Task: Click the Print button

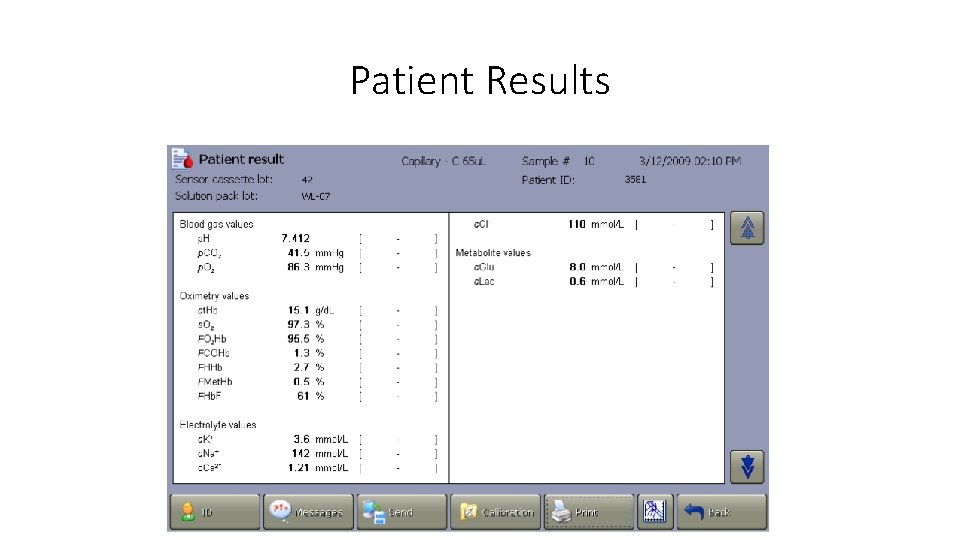Action: (589, 512)
